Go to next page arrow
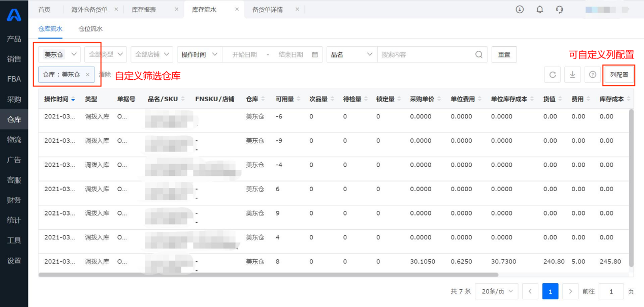Viewport: 644px width, 307px height. [x=570, y=291]
